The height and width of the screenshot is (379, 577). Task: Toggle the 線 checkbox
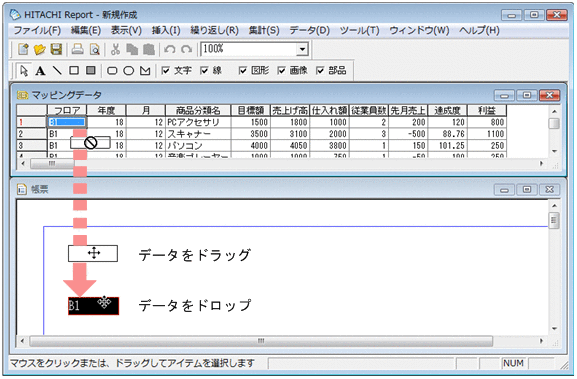click(x=204, y=70)
